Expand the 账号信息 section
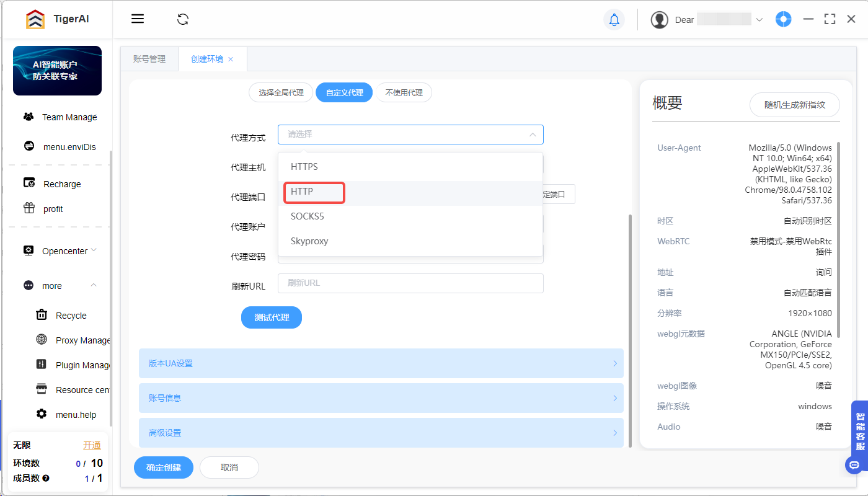 pyautogui.click(x=381, y=398)
